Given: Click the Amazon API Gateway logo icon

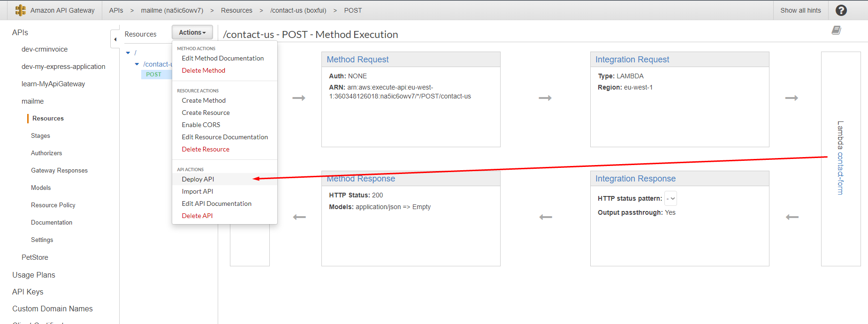Looking at the screenshot, I should 20,10.
